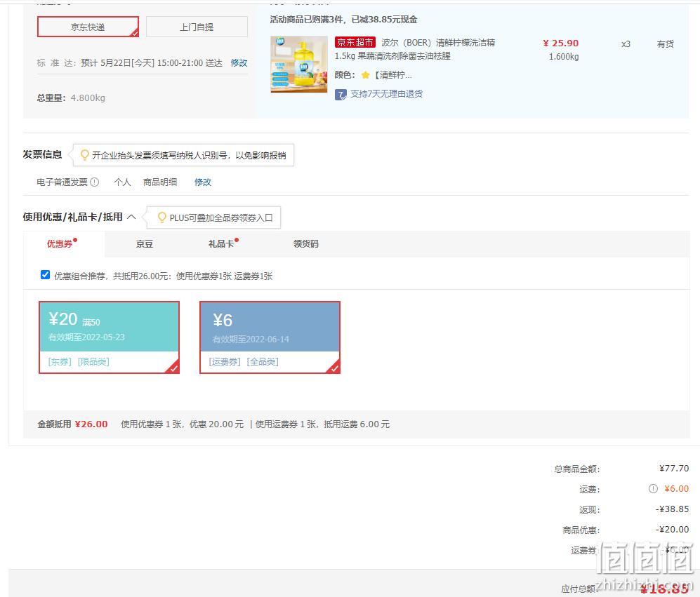Deselect the ¥6 运费券 coupon card
The image size is (700, 597).
tap(270, 337)
